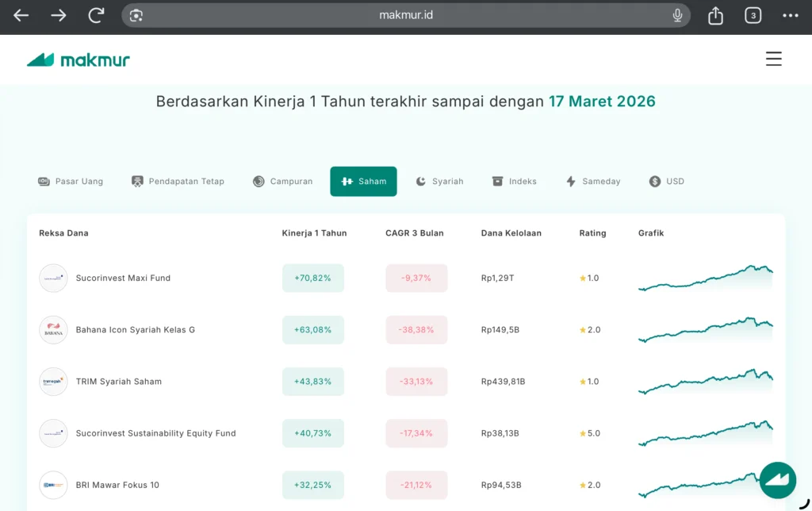Reload the makmur.id page
Viewport: 812px width, 511px height.
click(x=95, y=14)
